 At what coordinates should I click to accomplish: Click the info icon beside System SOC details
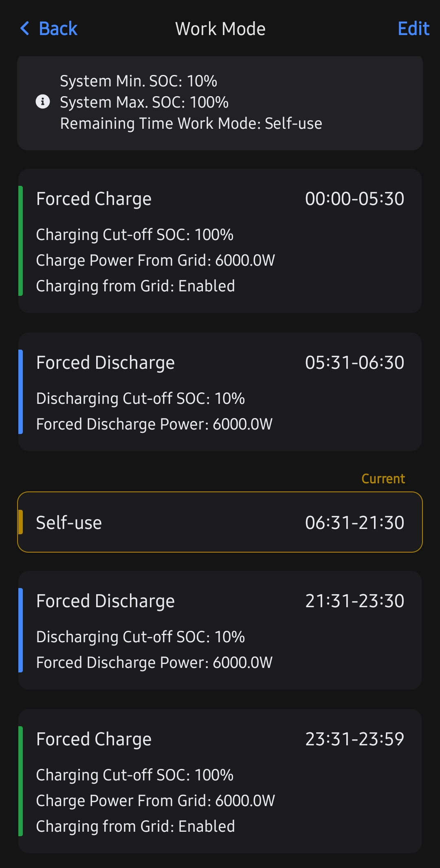(x=43, y=101)
